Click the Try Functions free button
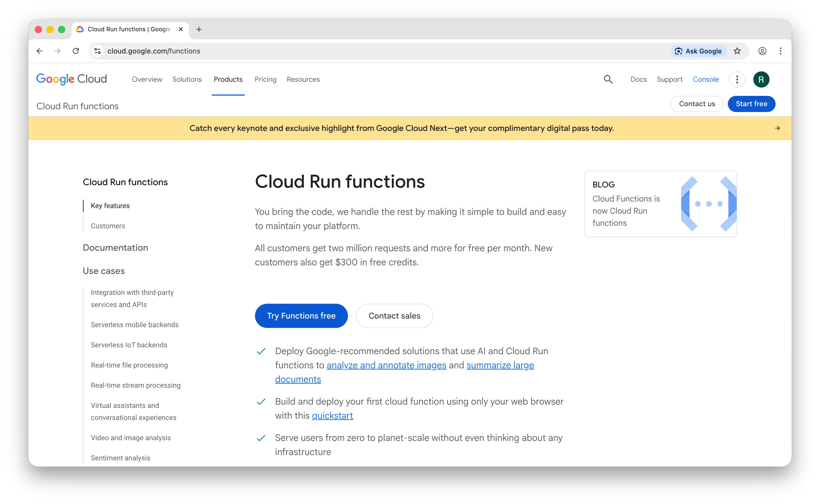 click(x=301, y=316)
